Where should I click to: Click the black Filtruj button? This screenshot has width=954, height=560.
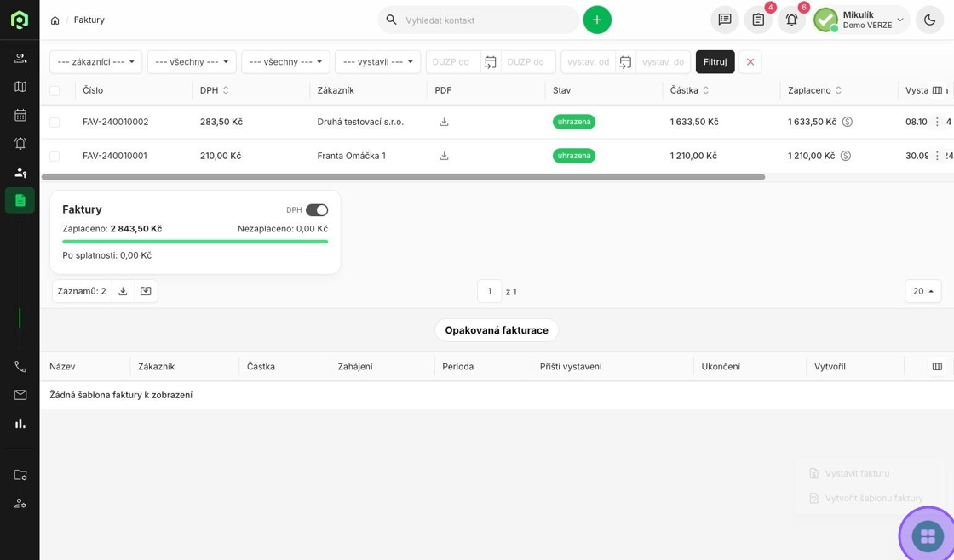point(715,62)
